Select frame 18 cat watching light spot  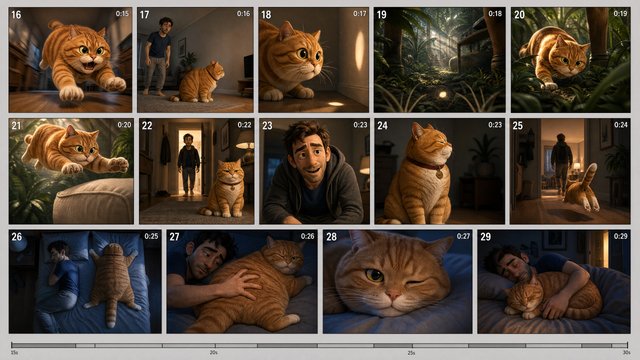pyautogui.click(x=313, y=60)
